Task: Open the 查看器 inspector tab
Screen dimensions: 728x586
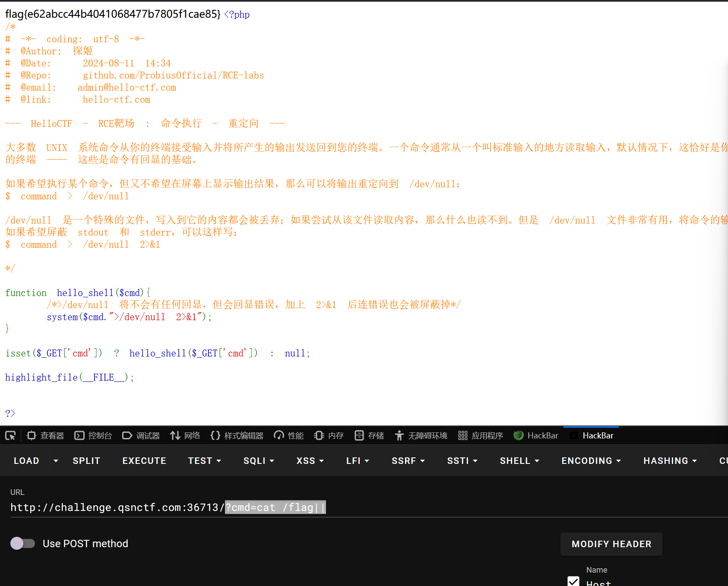Action: coord(45,435)
